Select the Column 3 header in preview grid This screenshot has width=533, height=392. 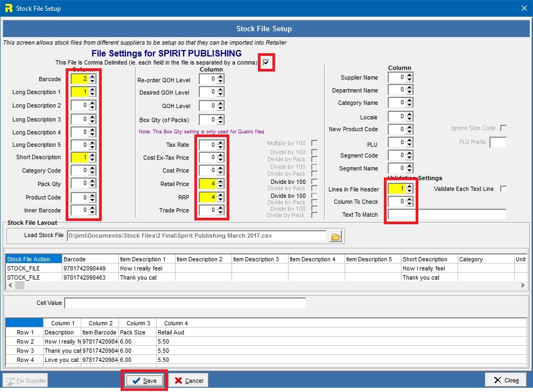(138, 323)
